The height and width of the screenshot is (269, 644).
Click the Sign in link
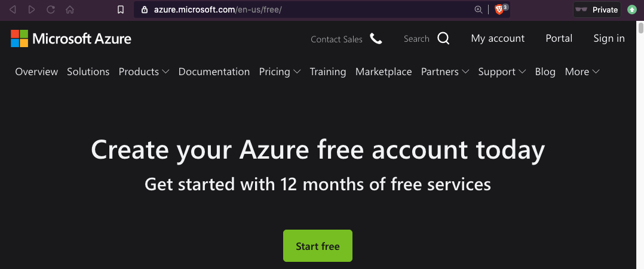coord(609,38)
